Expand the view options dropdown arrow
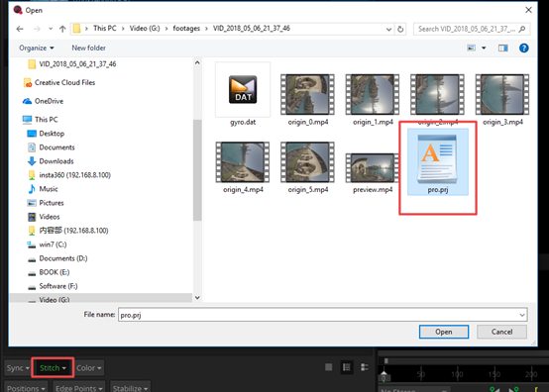 (484, 48)
